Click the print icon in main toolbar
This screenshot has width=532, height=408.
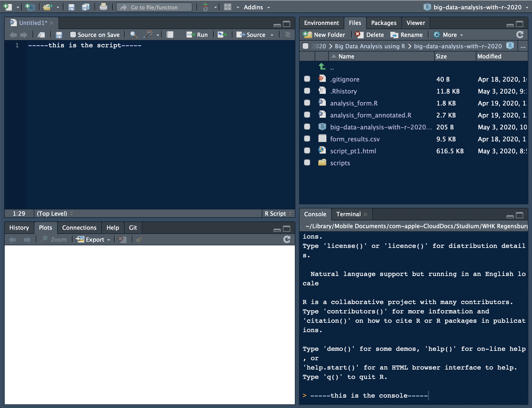tap(103, 7)
